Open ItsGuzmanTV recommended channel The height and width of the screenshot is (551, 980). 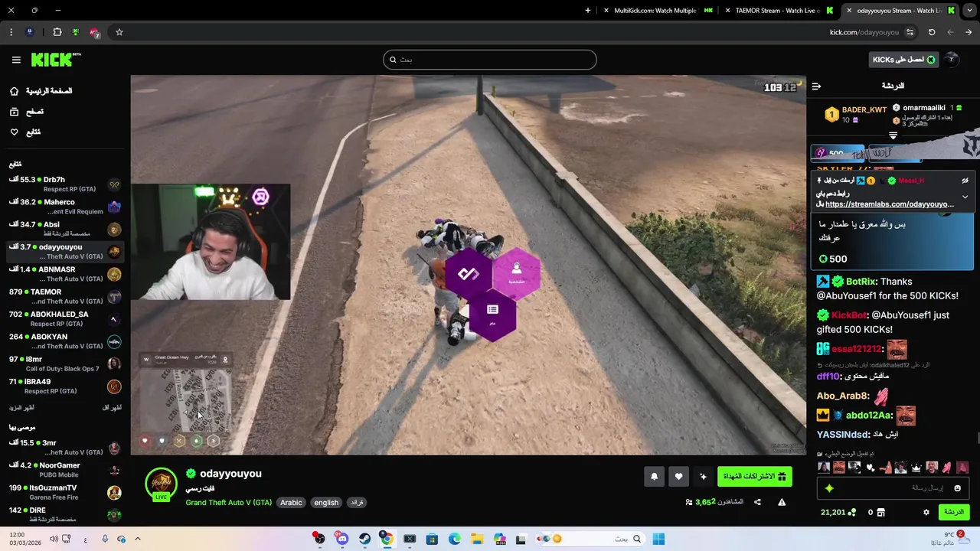65,492
